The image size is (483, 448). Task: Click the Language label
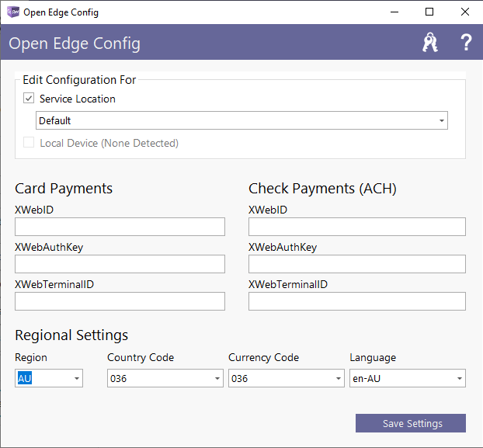(373, 358)
